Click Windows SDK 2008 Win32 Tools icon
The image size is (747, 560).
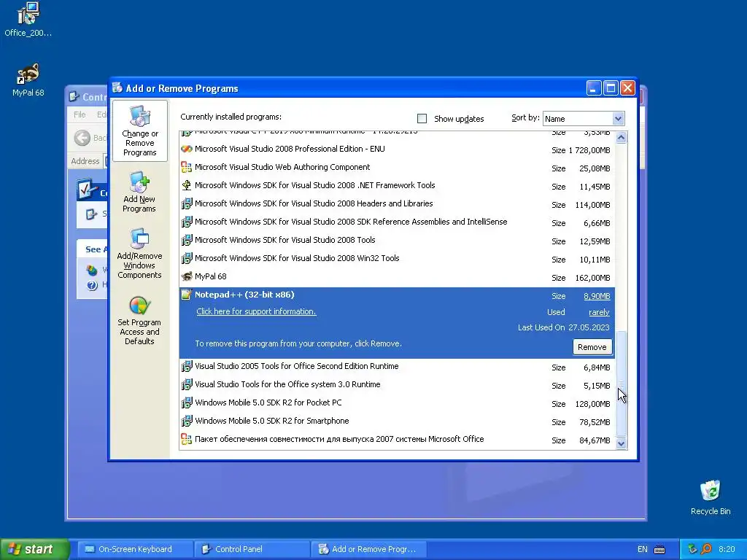(x=186, y=258)
